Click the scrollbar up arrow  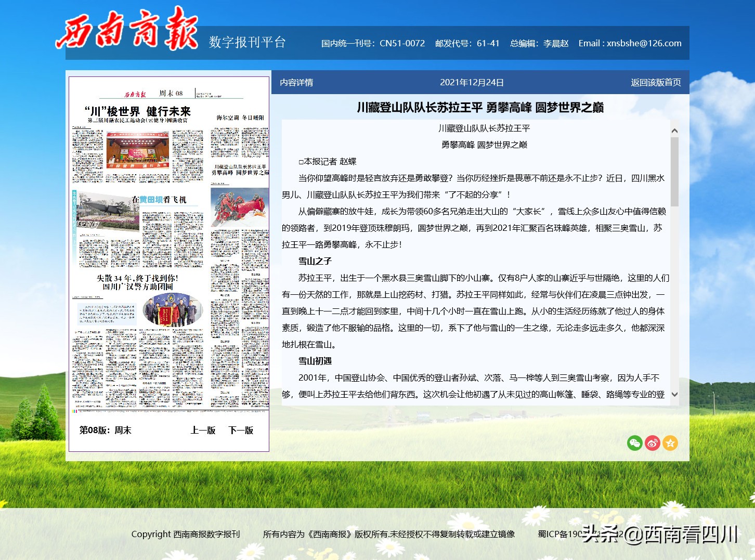point(675,129)
